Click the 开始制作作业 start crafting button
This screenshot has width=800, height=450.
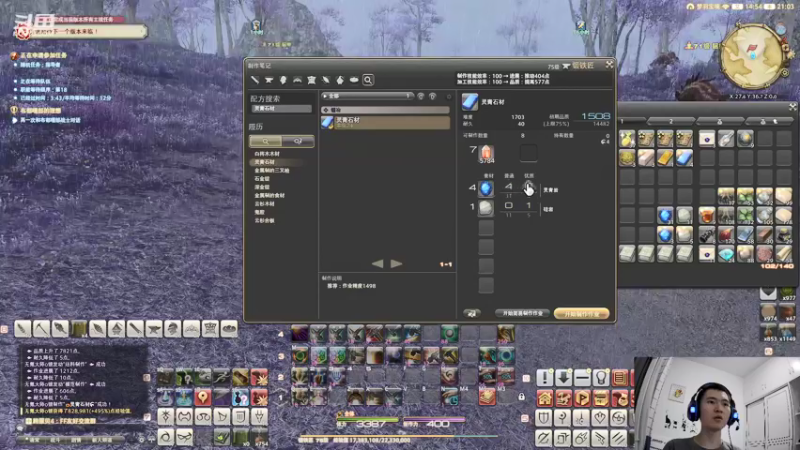tap(582, 314)
